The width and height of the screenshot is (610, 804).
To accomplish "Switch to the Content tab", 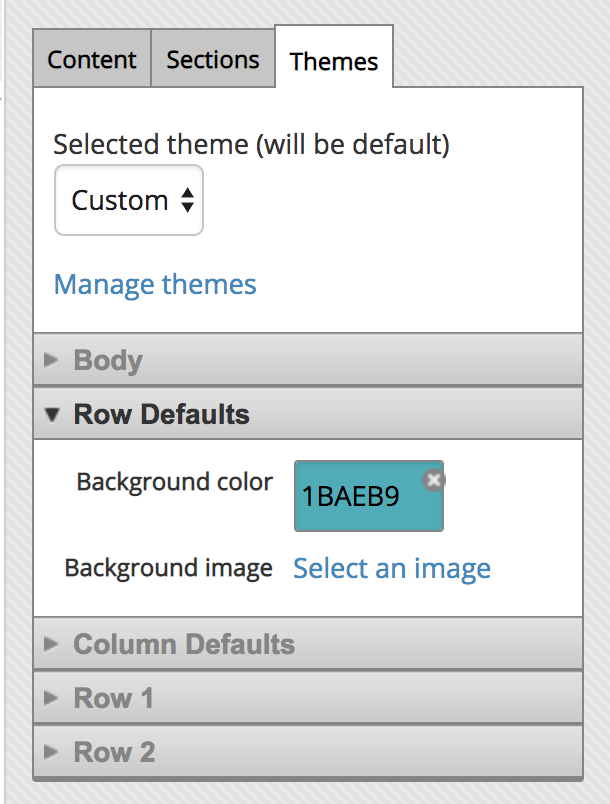I will [x=91, y=60].
